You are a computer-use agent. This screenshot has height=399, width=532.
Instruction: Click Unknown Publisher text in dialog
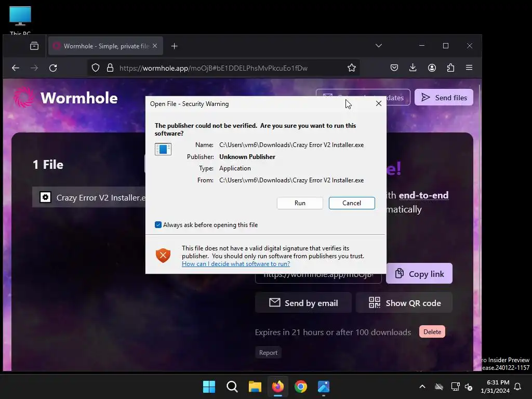(247, 157)
